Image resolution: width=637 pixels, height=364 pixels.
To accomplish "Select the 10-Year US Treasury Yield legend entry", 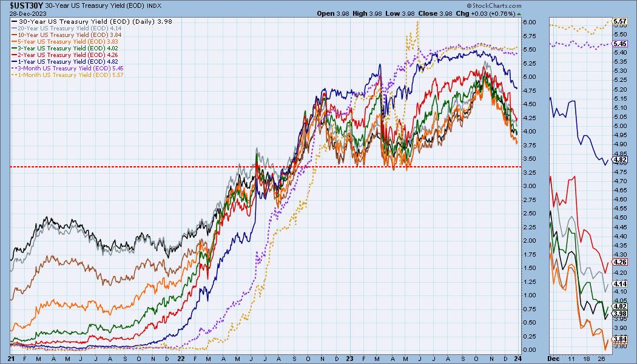I will (x=67, y=35).
